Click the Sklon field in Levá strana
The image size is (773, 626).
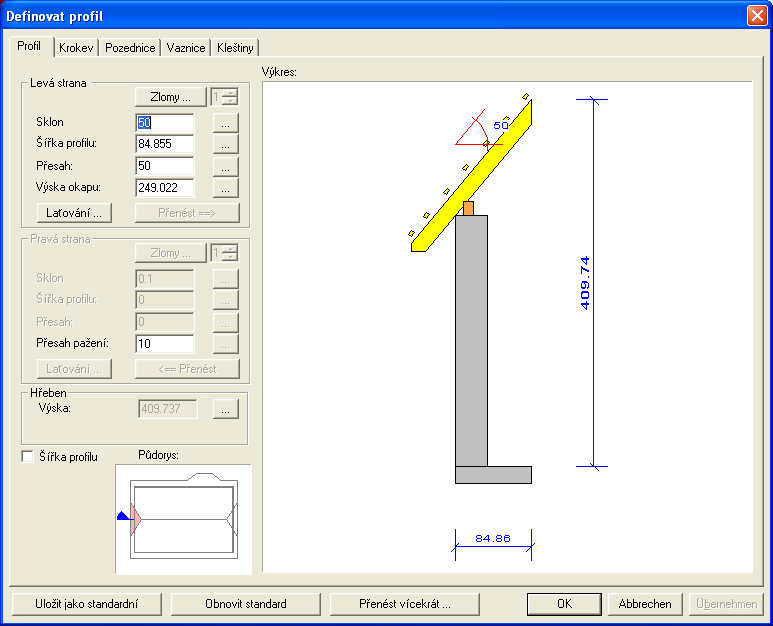165,123
